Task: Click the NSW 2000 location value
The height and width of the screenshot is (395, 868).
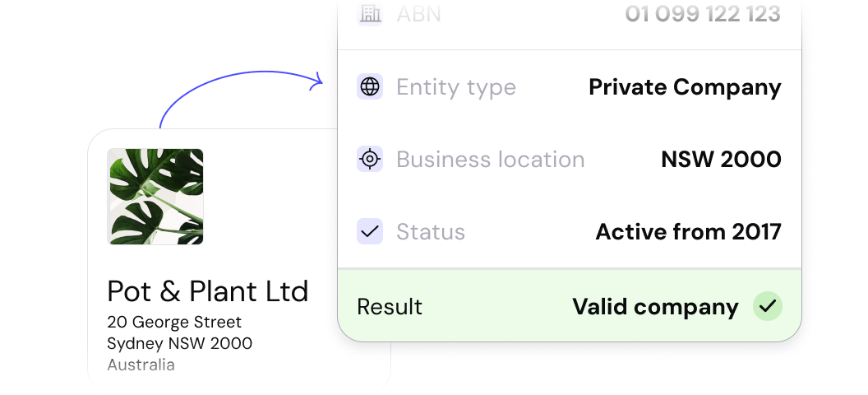Action: coord(721,160)
